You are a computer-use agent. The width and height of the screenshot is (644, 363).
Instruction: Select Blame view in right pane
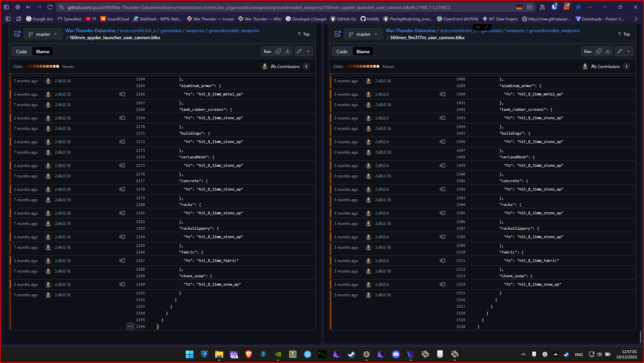pyautogui.click(x=363, y=52)
